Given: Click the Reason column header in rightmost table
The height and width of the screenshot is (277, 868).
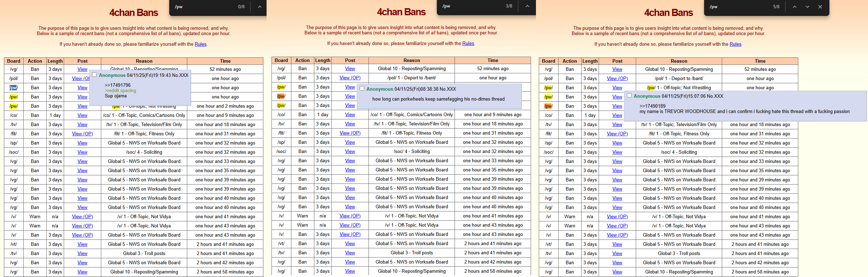Looking at the screenshot, I should 679,61.
